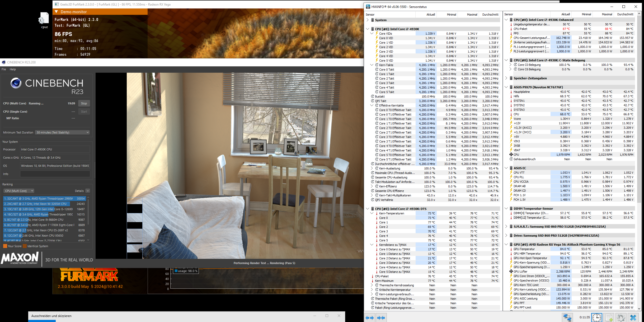This screenshot has height=322, width=644.
Task: Click the log file document icon
Action: pyautogui.click(x=609, y=318)
